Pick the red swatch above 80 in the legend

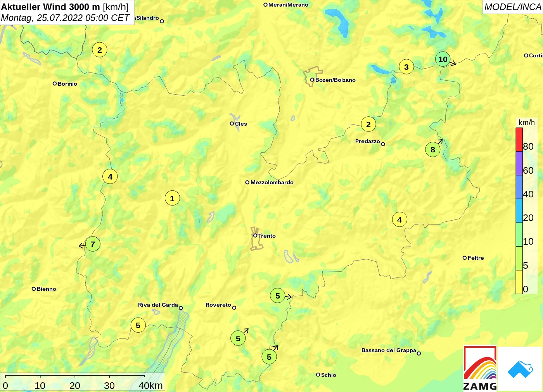519,140
